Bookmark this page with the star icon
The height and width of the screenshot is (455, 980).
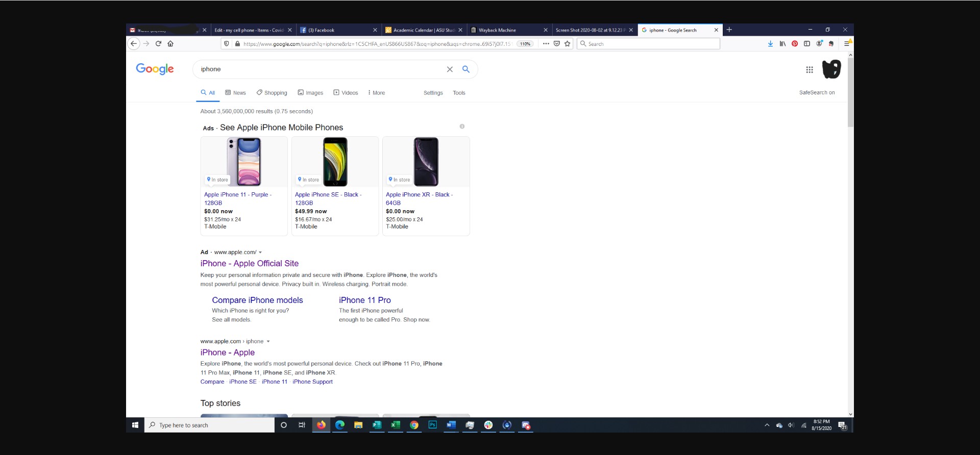point(567,44)
